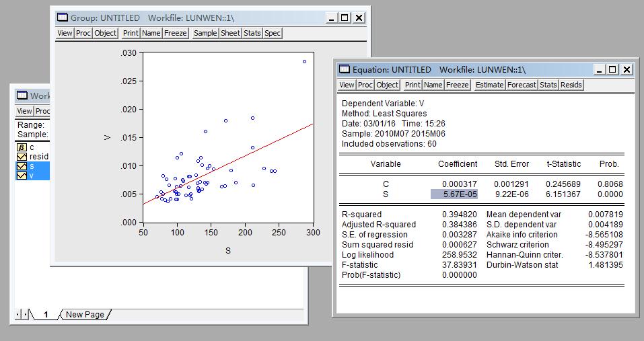644x341 pixels.
Task: Open the Proc menu in Equation window
Action: tap(365, 85)
